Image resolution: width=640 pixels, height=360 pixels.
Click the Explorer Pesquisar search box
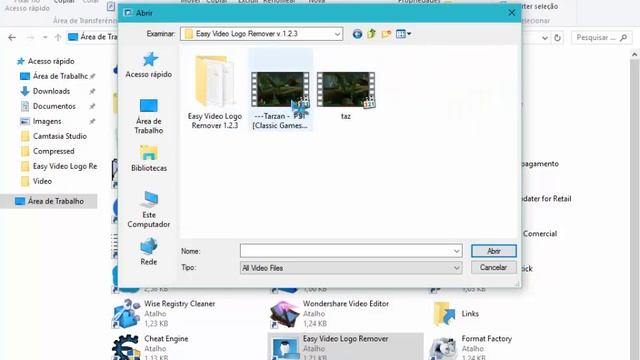point(601,38)
